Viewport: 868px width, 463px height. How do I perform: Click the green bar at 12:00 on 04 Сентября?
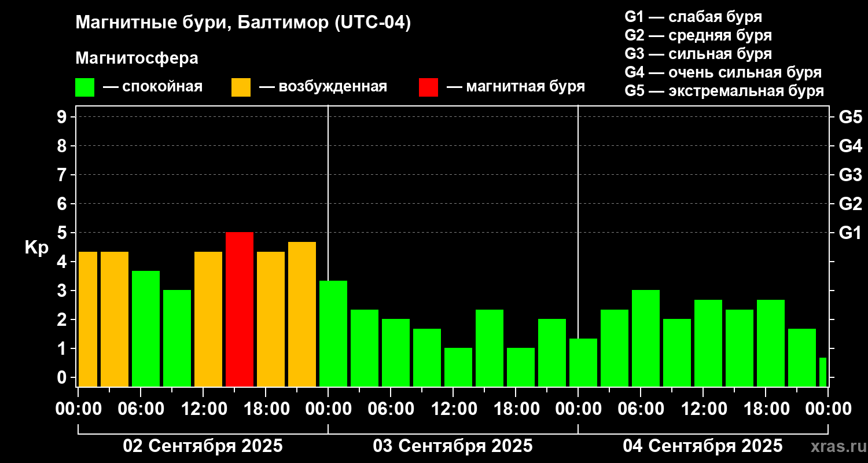[x=708, y=343]
